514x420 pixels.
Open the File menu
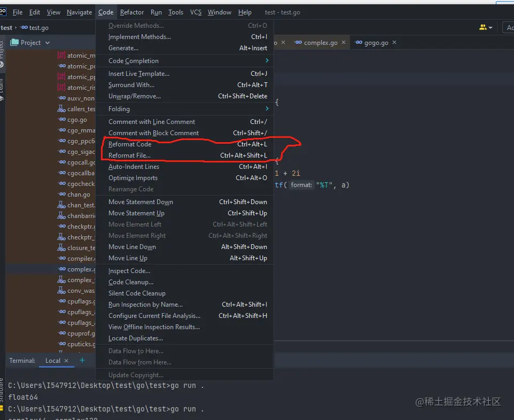18,12
